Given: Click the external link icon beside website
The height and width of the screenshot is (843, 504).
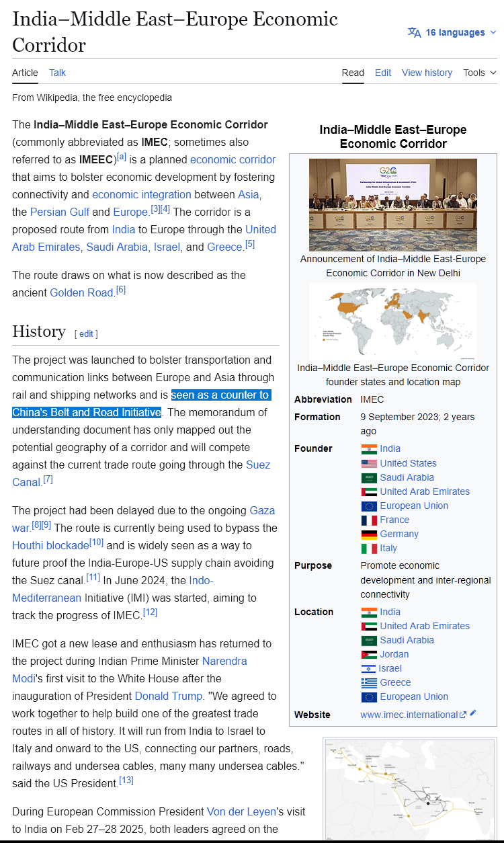Looking at the screenshot, I should [462, 715].
